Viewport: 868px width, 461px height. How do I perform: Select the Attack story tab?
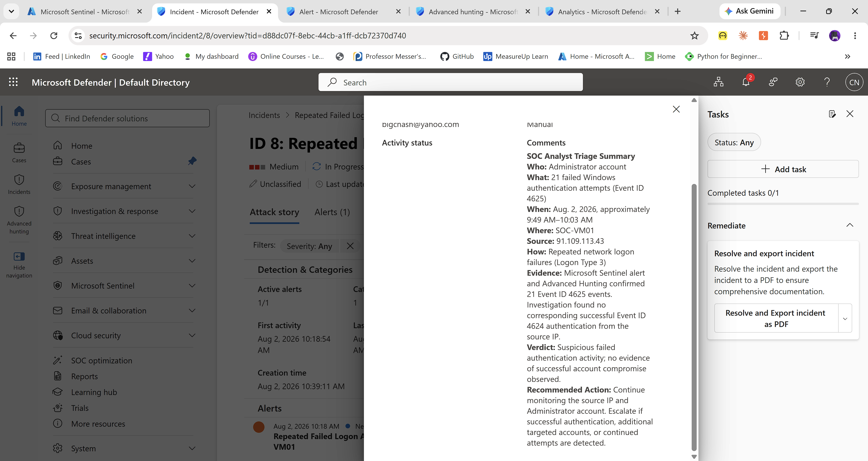tap(274, 212)
